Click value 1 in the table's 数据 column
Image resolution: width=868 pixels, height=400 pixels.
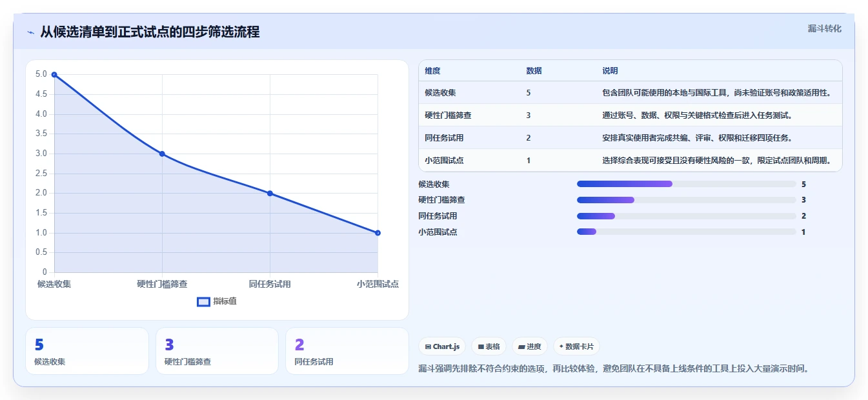(x=529, y=161)
